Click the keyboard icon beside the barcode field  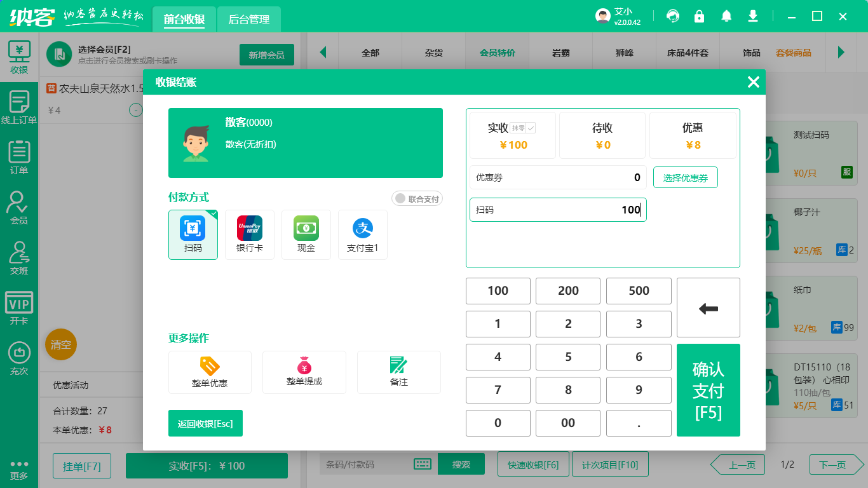422,464
